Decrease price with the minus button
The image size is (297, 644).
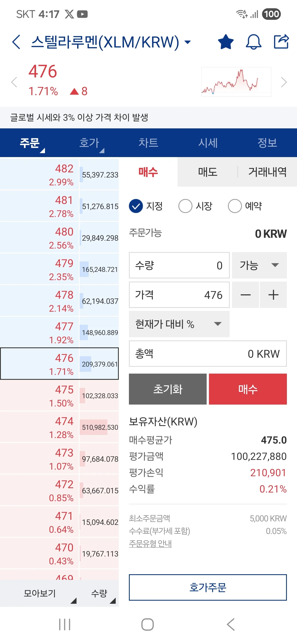click(245, 295)
